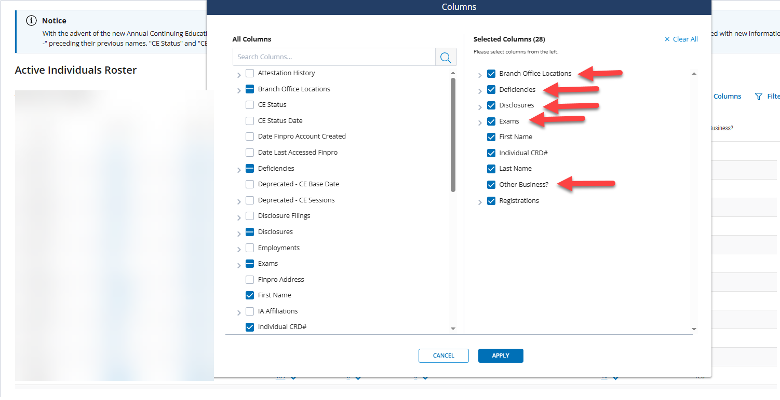
Task: Click the Filter funnel icon
Action: [759, 97]
